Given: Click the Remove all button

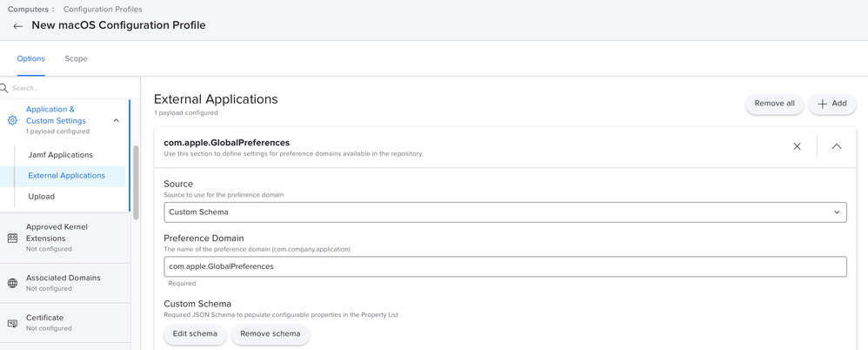Looking at the screenshot, I should click(774, 104).
